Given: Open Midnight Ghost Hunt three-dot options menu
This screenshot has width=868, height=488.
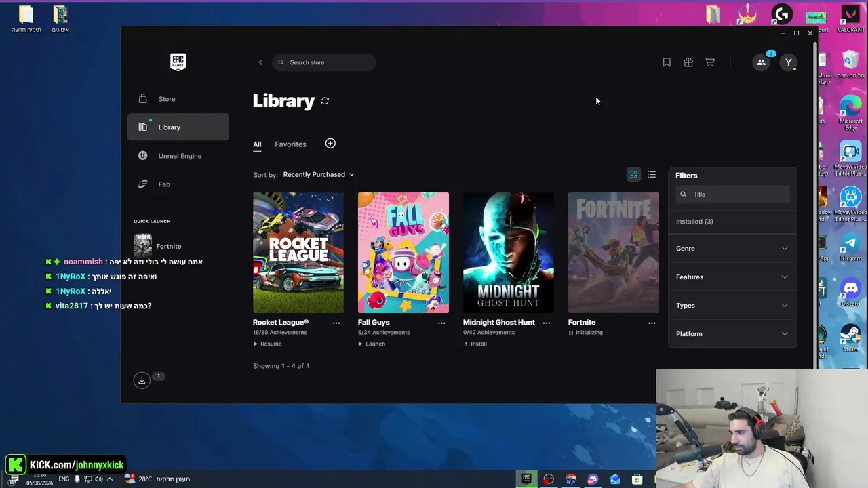Looking at the screenshot, I should [x=547, y=323].
